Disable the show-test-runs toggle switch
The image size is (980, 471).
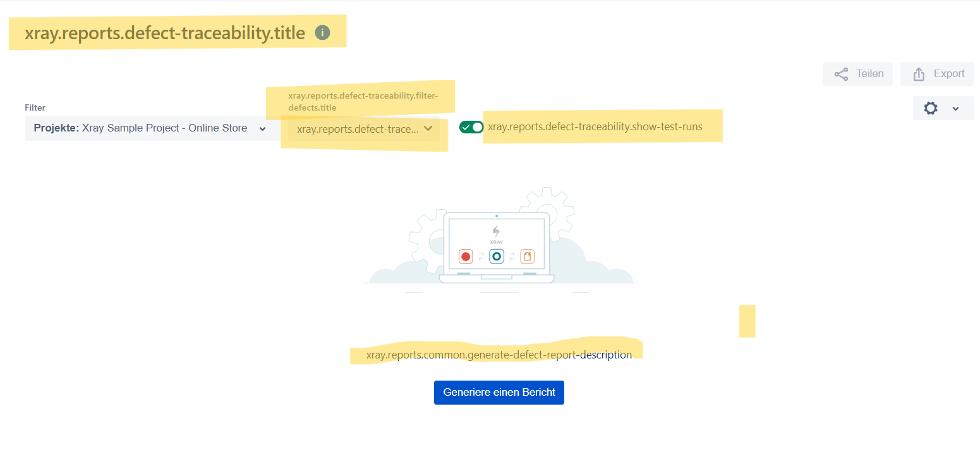pos(471,127)
